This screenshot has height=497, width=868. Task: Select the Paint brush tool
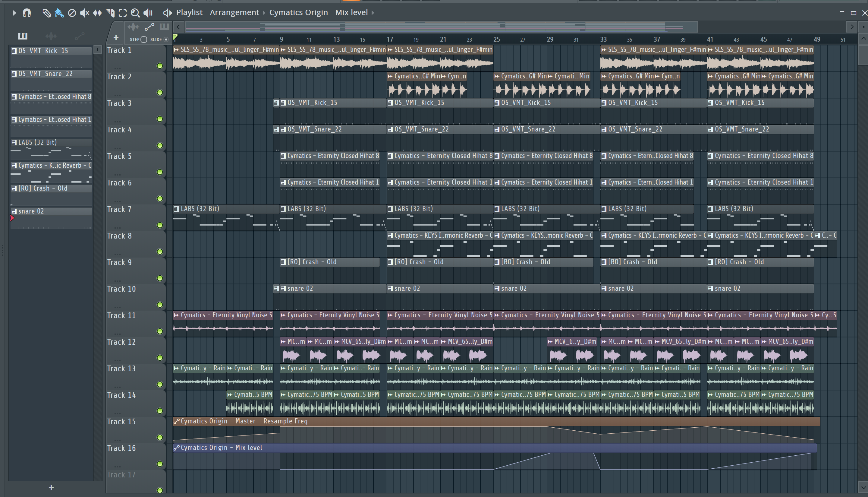[x=59, y=13]
